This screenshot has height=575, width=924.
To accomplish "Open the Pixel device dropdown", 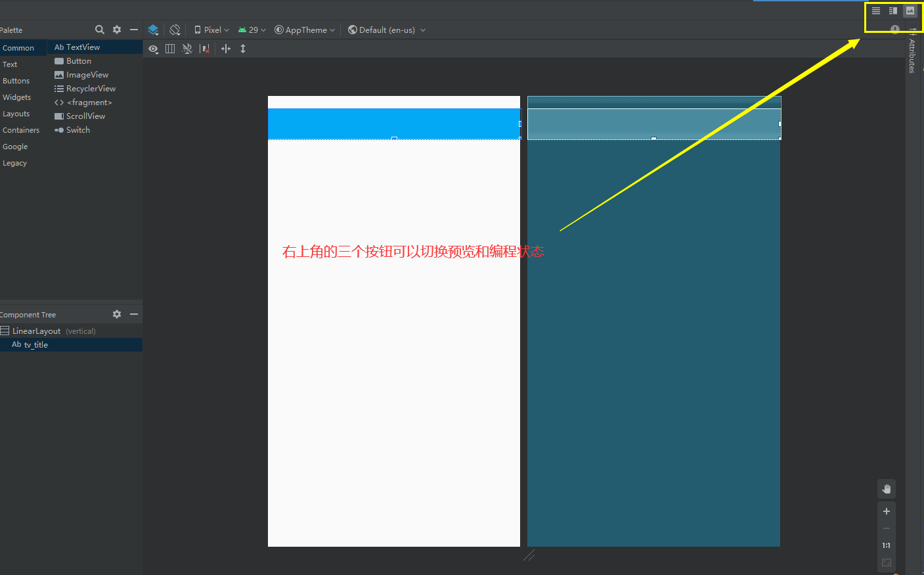I will (x=211, y=30).
